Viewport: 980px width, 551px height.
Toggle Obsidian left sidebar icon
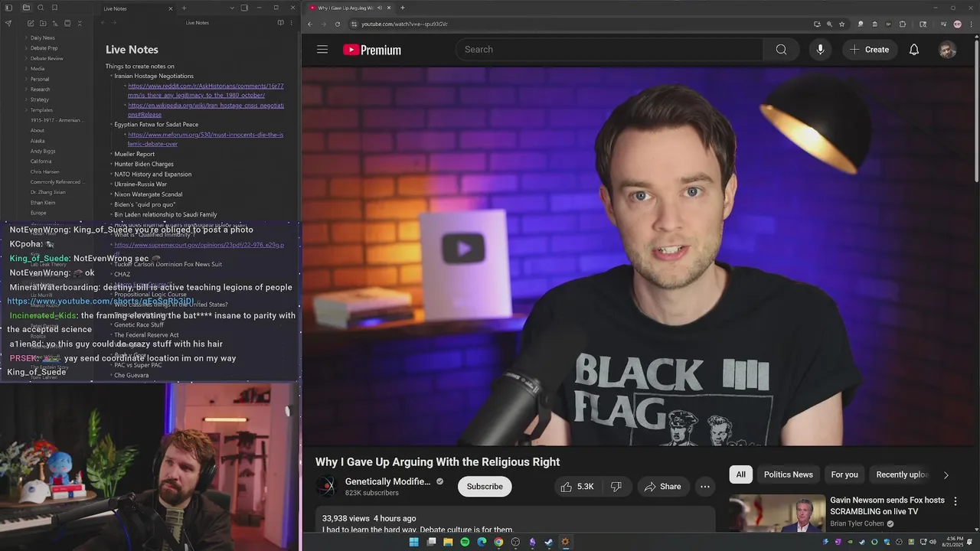coord(8,8)
